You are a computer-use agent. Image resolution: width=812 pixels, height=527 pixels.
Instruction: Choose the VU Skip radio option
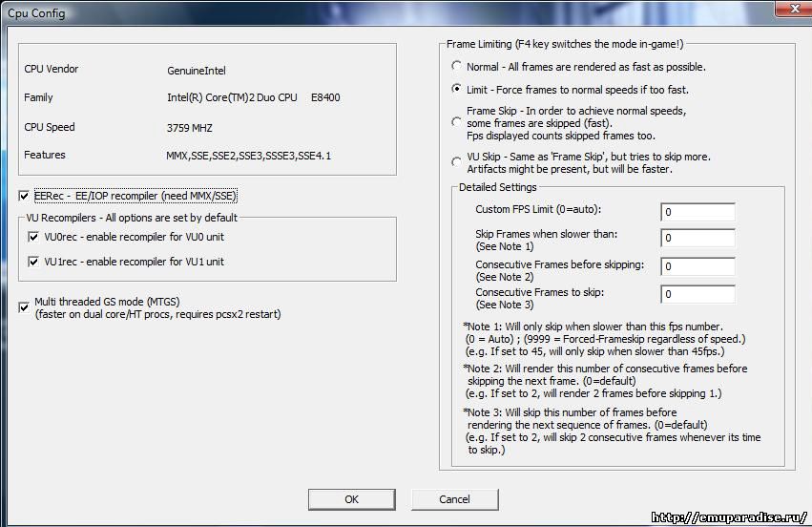pos(456,162)
